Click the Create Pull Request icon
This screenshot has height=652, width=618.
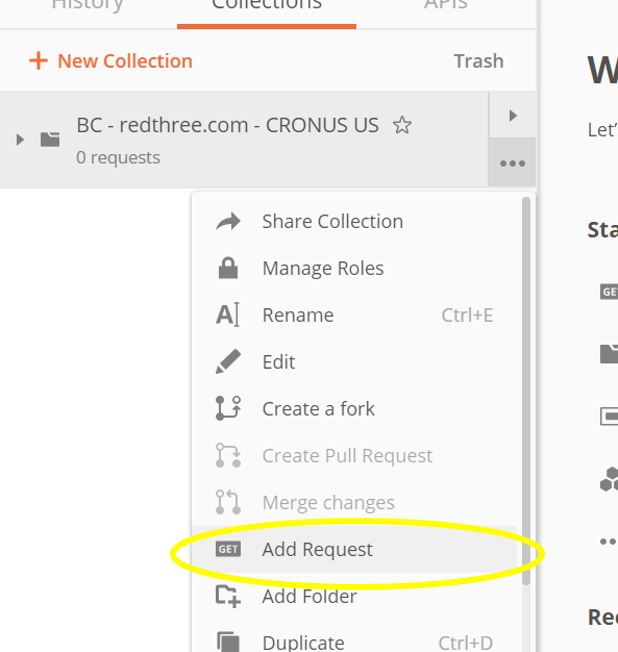pos(228,455)
